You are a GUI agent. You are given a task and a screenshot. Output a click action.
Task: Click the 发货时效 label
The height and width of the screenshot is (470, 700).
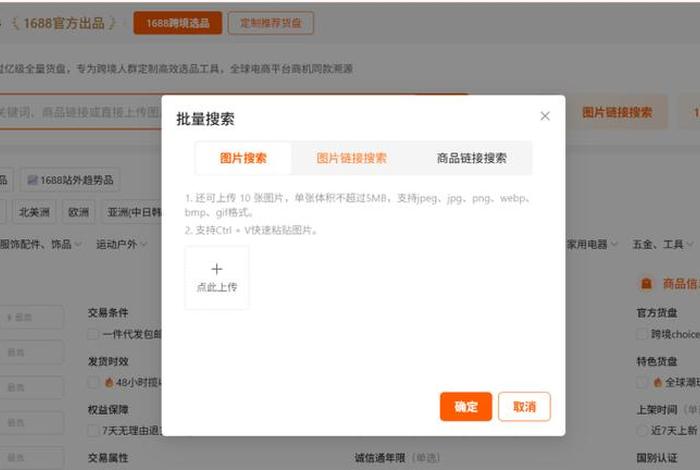108,361
